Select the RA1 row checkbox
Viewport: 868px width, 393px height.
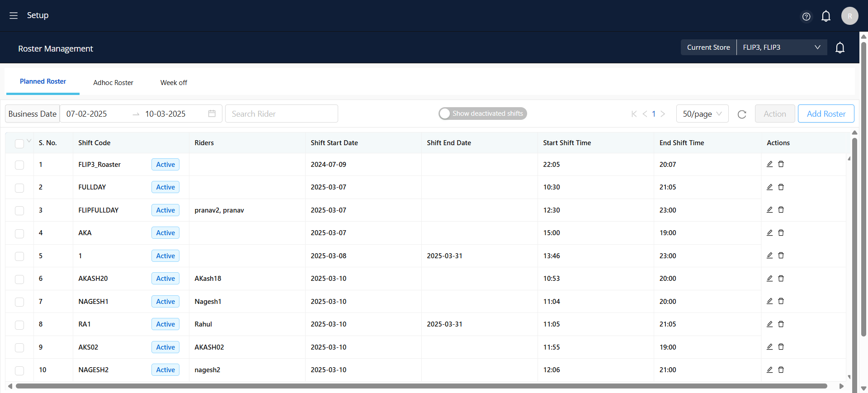tap(19, 325)
